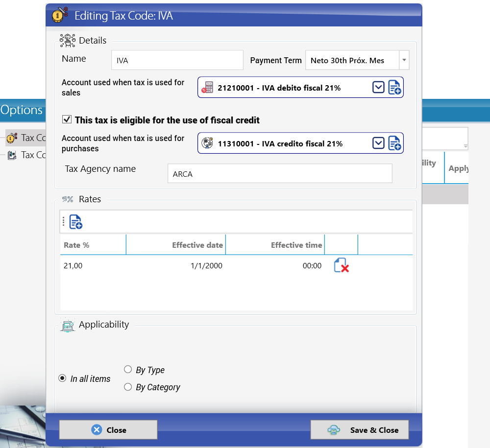This screenshot has height=448, width=490.
Task: Choose the In all items option
Action: coord(63,378)
